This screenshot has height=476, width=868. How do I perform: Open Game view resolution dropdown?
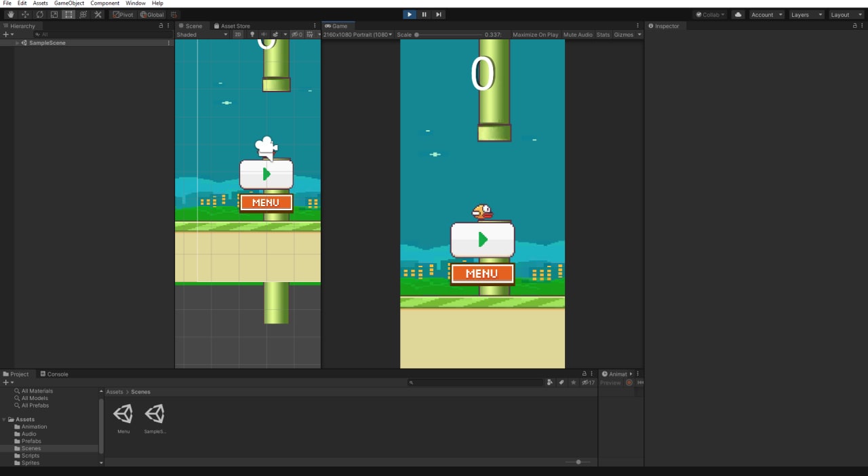pos(358,35)
